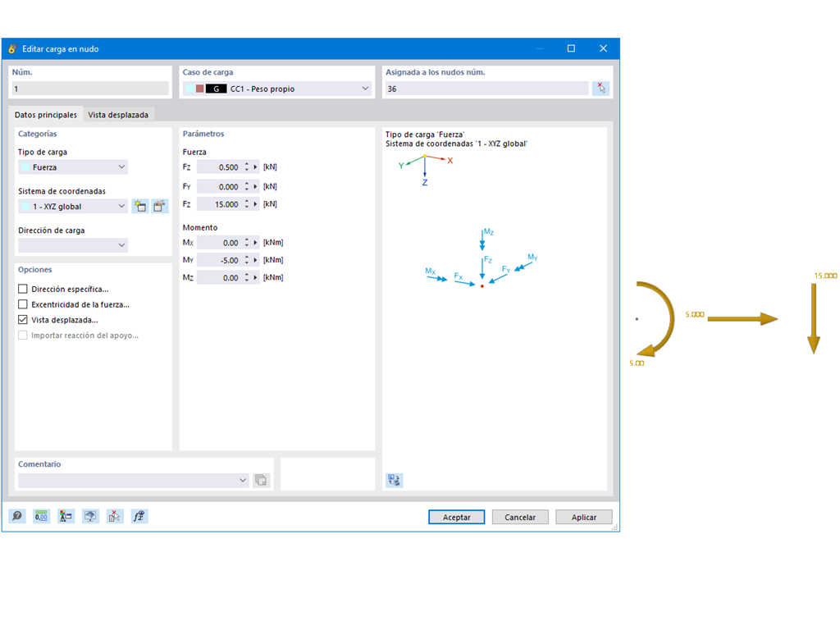
Task: Close the Editar carga en nudo dialog
Action: point(603,48)
